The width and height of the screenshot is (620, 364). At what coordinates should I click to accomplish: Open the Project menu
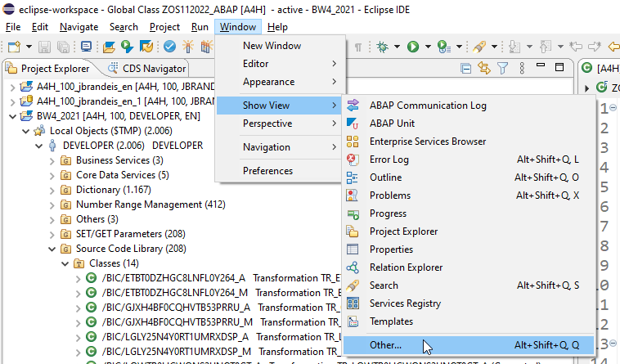[x=164, y=27]
